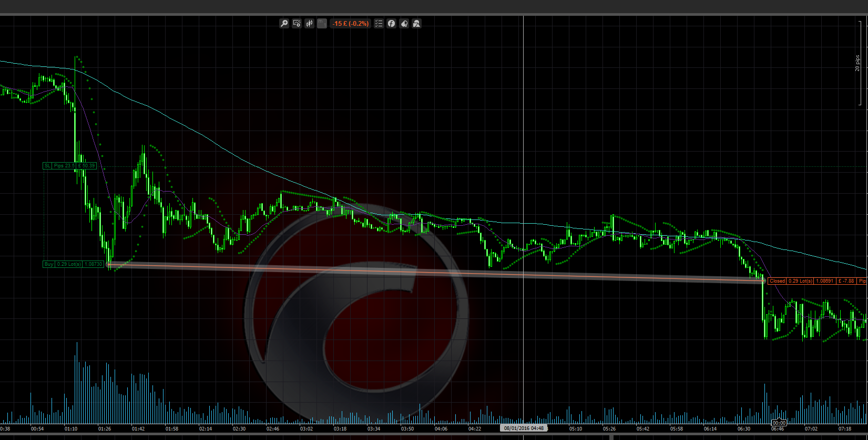Open the m1 timeframe selector
The height and width of the screenshot is (440, 868).
tap(322, 23)
